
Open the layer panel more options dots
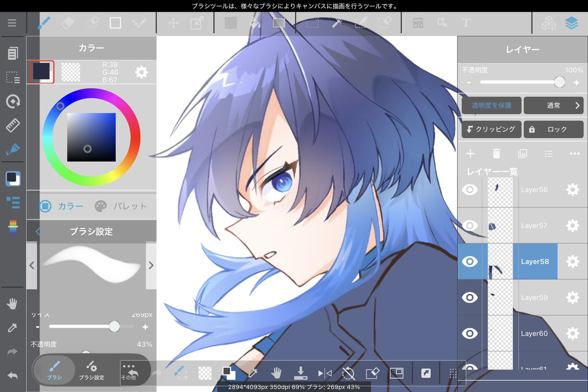point(574,154)
